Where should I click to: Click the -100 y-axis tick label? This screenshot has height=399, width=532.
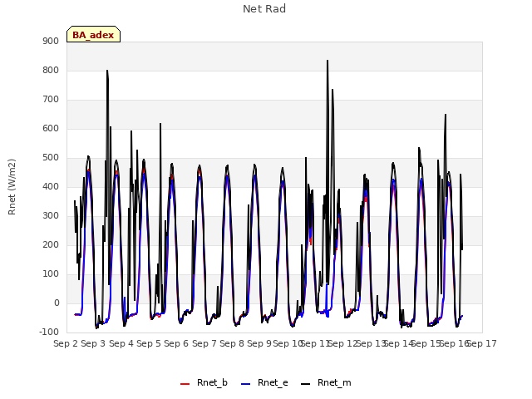coord(49,332)
